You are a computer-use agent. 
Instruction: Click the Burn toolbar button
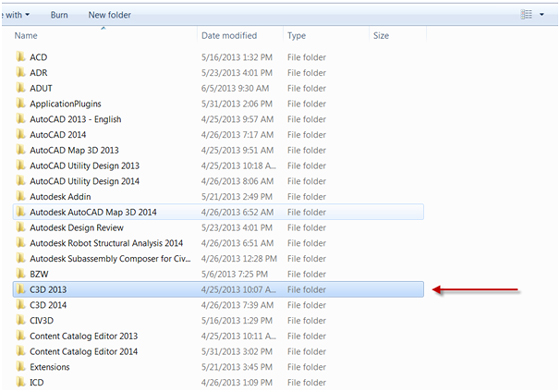[59, 15]
